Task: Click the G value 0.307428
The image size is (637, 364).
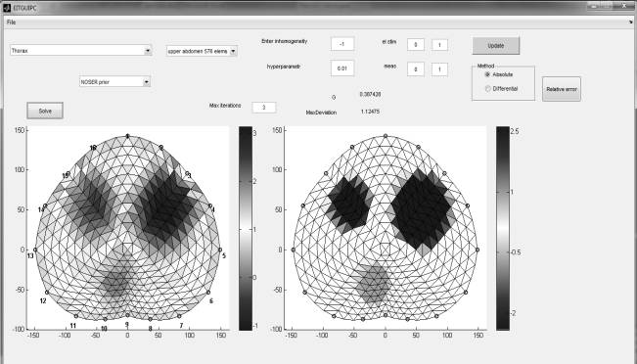Action: 370,94
